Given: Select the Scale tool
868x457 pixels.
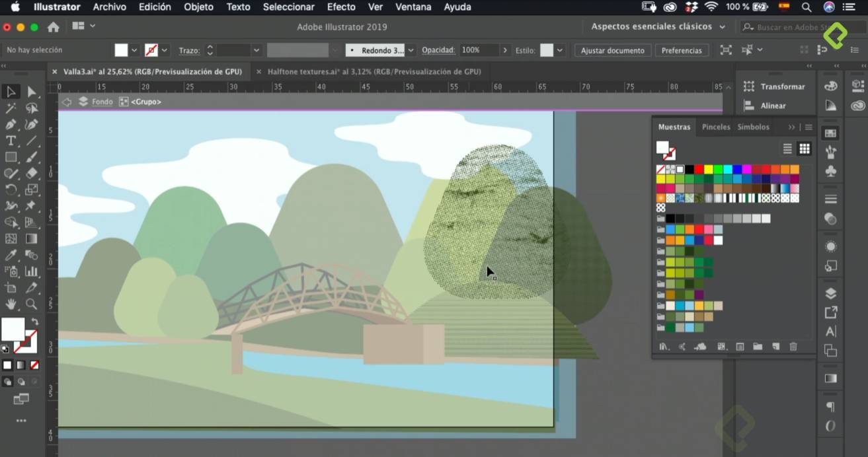Looking at the screenshot, I should [31, 190].
